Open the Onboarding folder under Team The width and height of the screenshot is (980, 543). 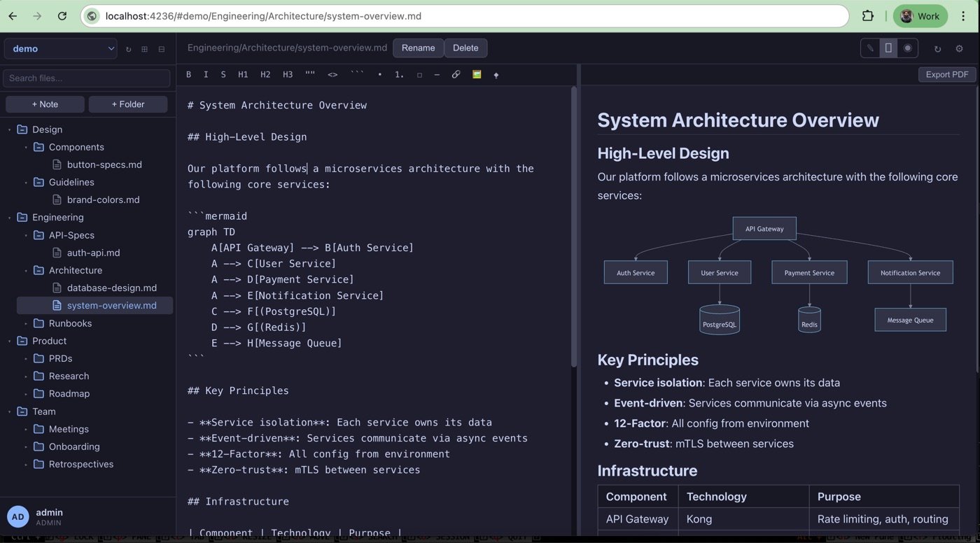(74, 446)
